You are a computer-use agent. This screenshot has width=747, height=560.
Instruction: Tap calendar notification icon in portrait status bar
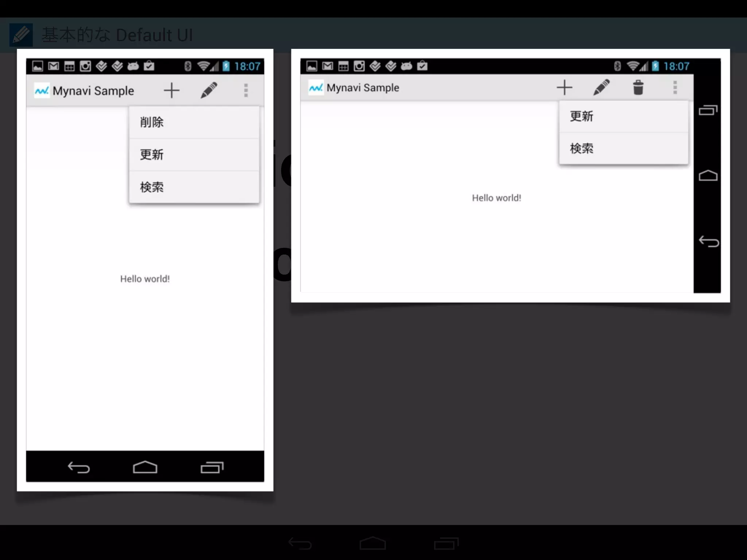(x=69, y=66)
